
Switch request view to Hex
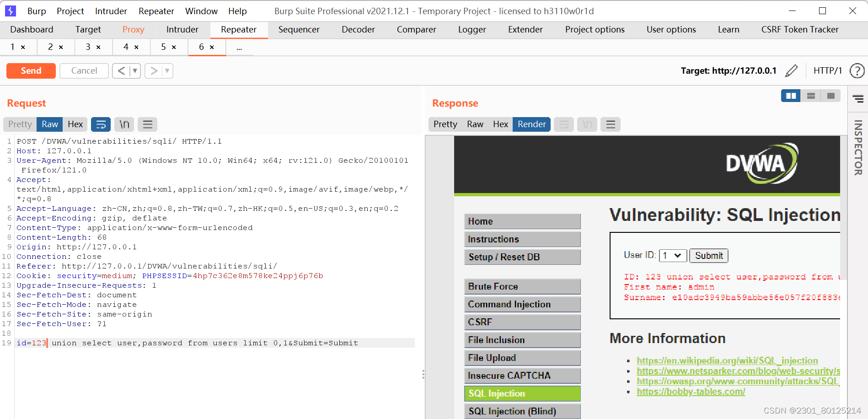pos(75,124)
